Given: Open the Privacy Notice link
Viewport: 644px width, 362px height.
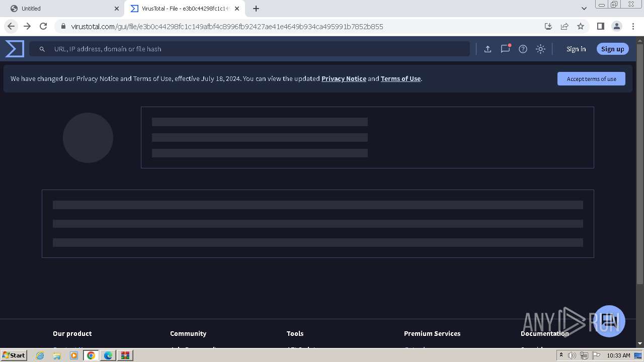Looking at the screenshot, I should point(344,78).
